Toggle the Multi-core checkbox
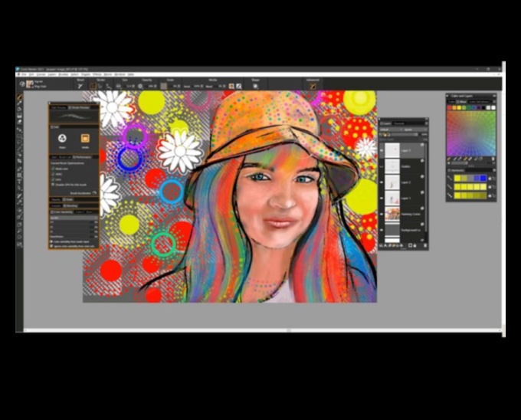The height and width of the screenshot is (420, 521). 52,168
